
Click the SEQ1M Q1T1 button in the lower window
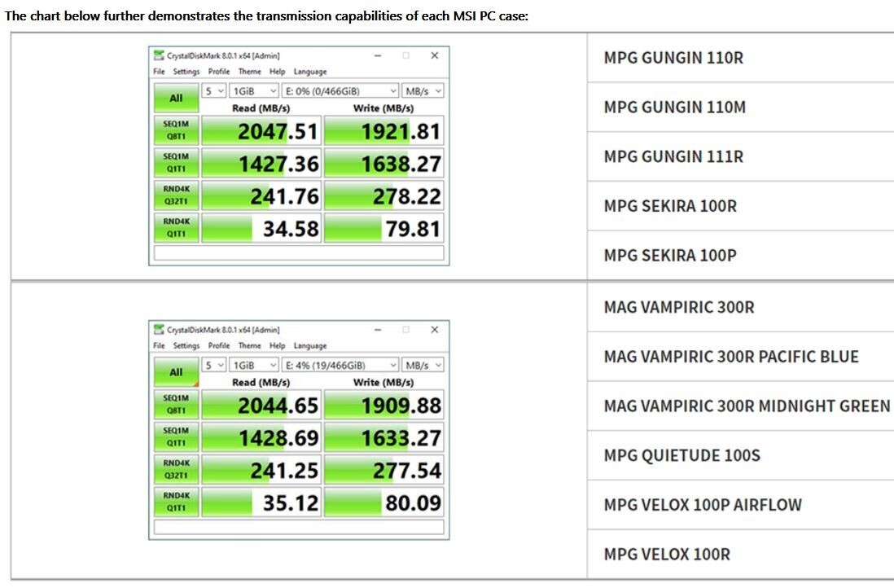[x=176, y=437]
